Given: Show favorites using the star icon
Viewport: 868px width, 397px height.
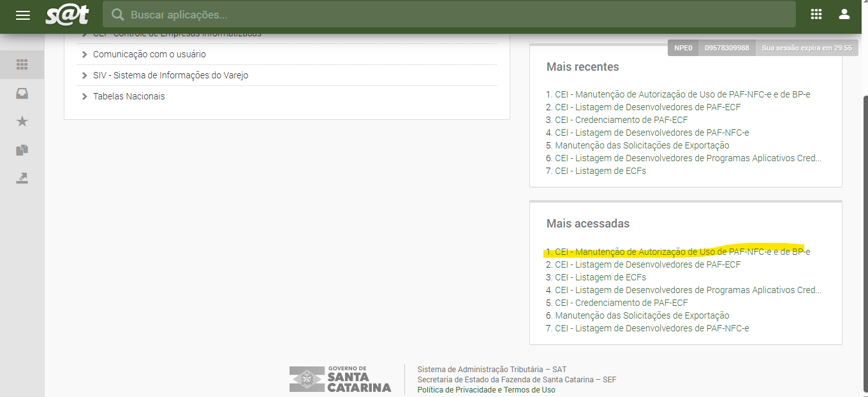Looking at the screenshot, I should [22, 122].
